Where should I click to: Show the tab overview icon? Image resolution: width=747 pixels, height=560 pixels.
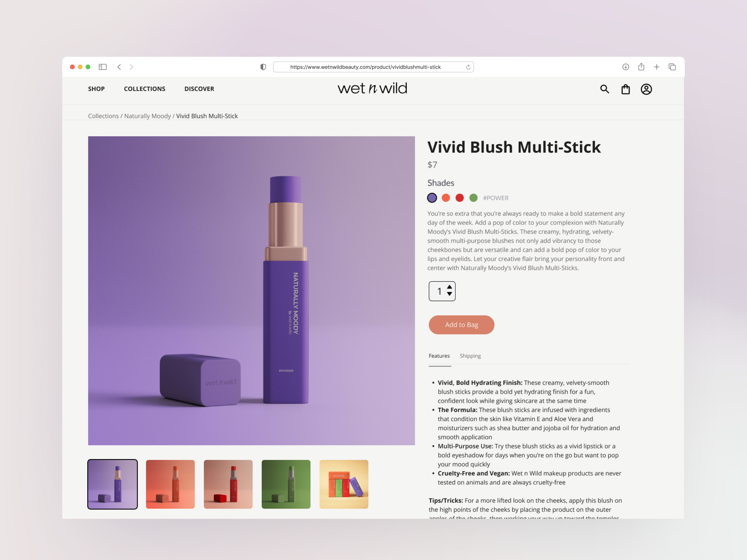(x=672, y=67)
